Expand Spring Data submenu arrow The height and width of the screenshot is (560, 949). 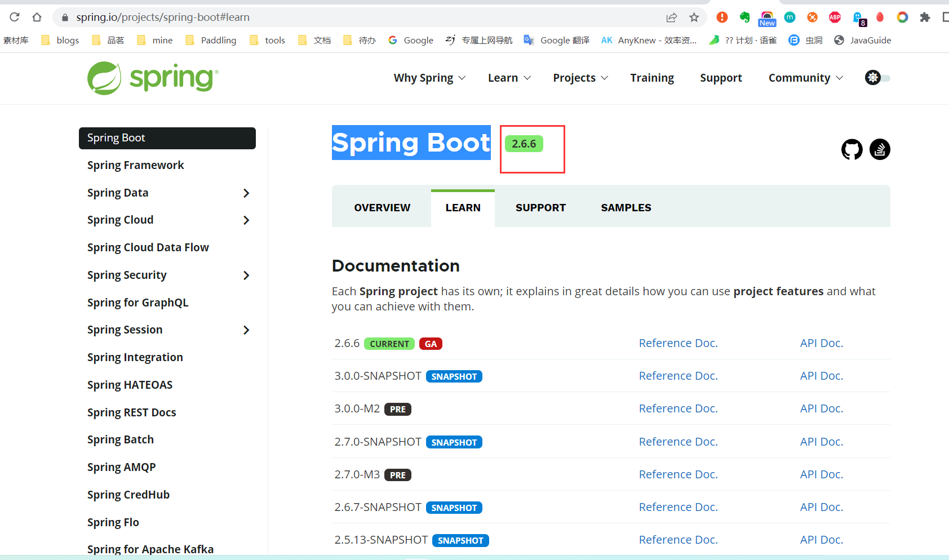246,193
